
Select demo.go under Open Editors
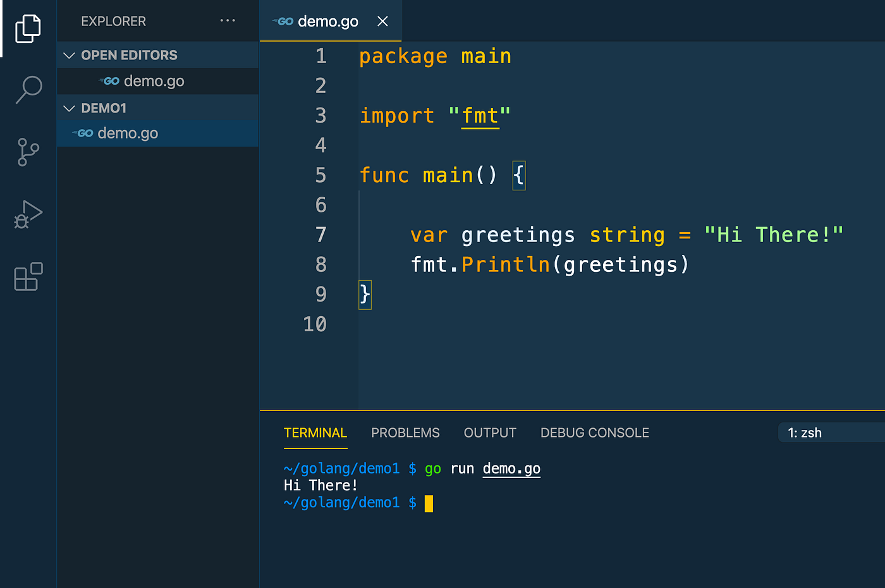pyautogui.click(x=154, y=82)
